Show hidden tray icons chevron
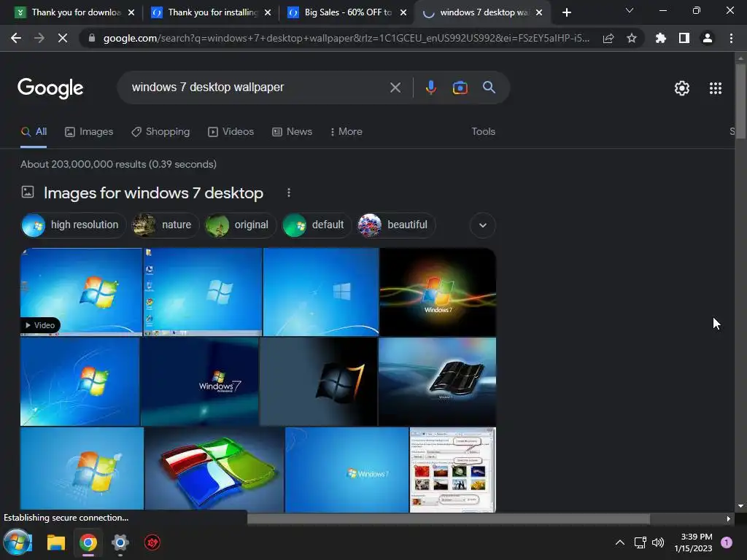The height and width of the screenshot is (560, 747). pos(620,542)
